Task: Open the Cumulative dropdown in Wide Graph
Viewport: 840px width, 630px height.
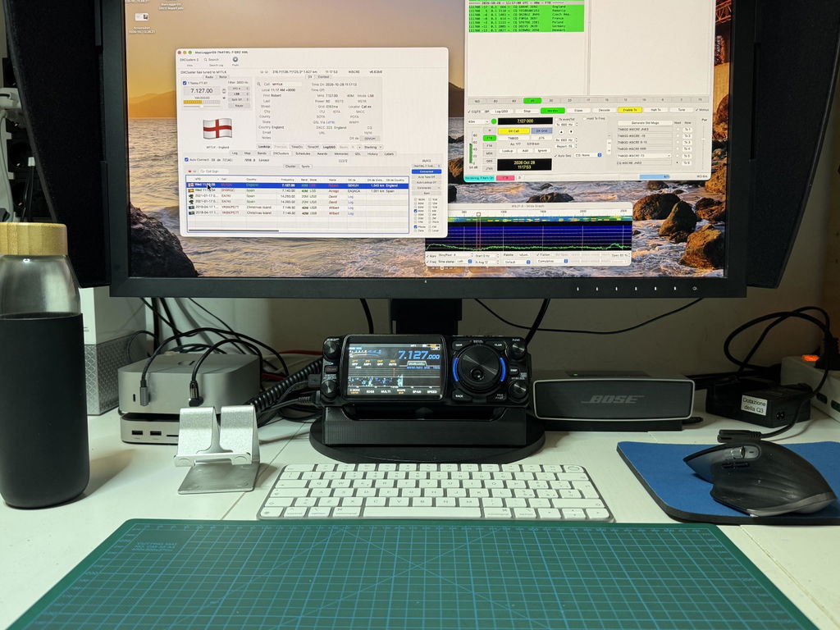Action: pyautogui.click(x=552, y=261)
